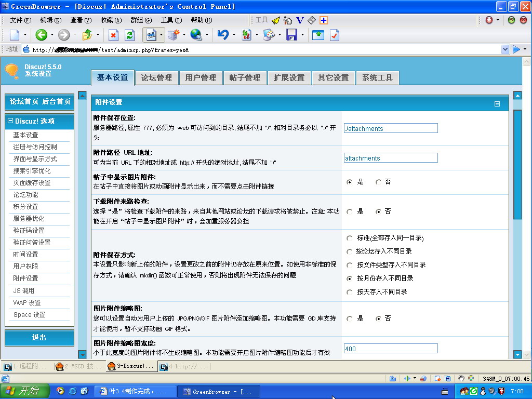
Task: Select 是 for 下载附件来路检查
Action: coord(349,212)
